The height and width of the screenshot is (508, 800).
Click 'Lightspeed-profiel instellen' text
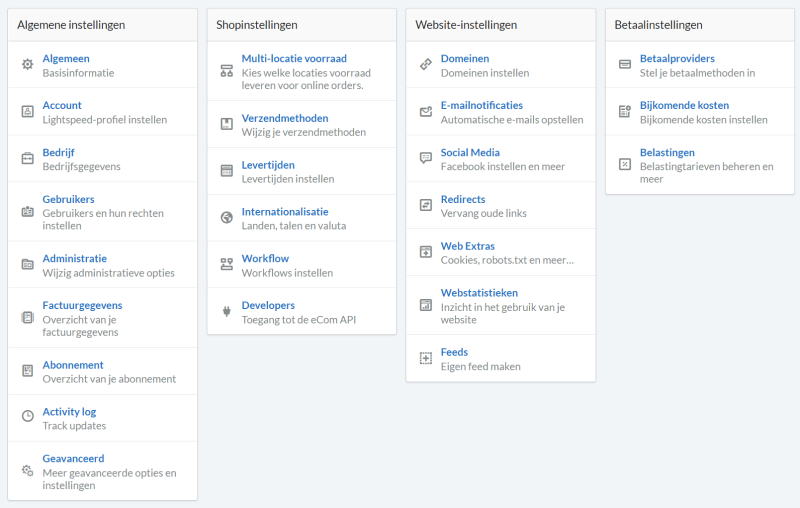[x=105, y=120]
